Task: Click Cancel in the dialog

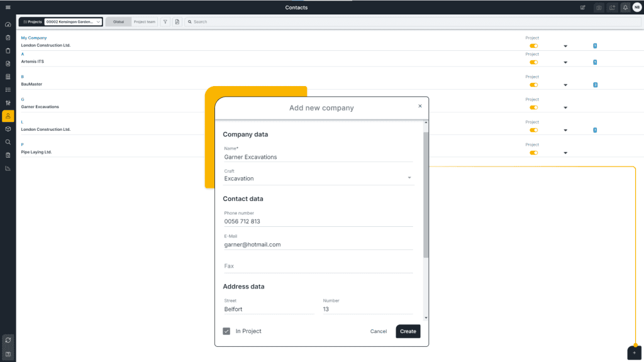Action: point(379,331)
